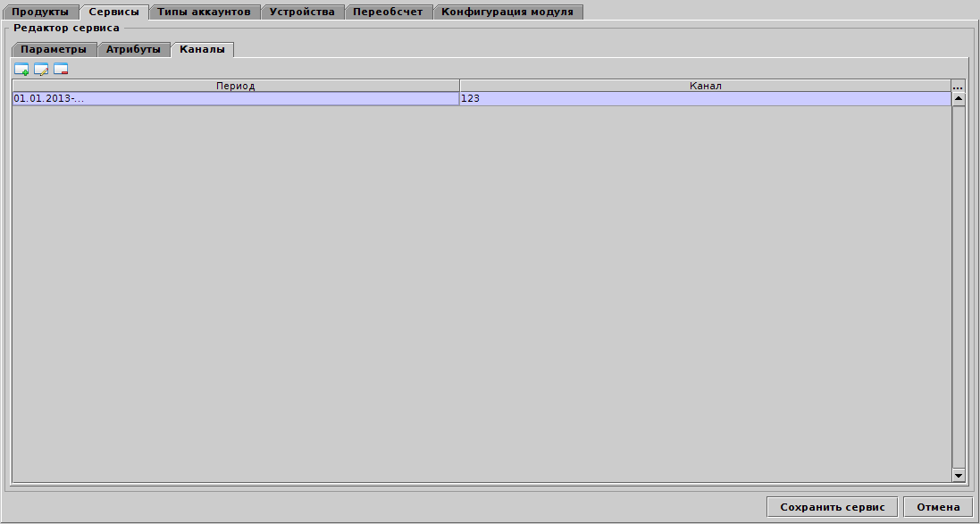980x524 pixels.
Task: Delete the selected channel record
Action: click(x=61, y=69)
